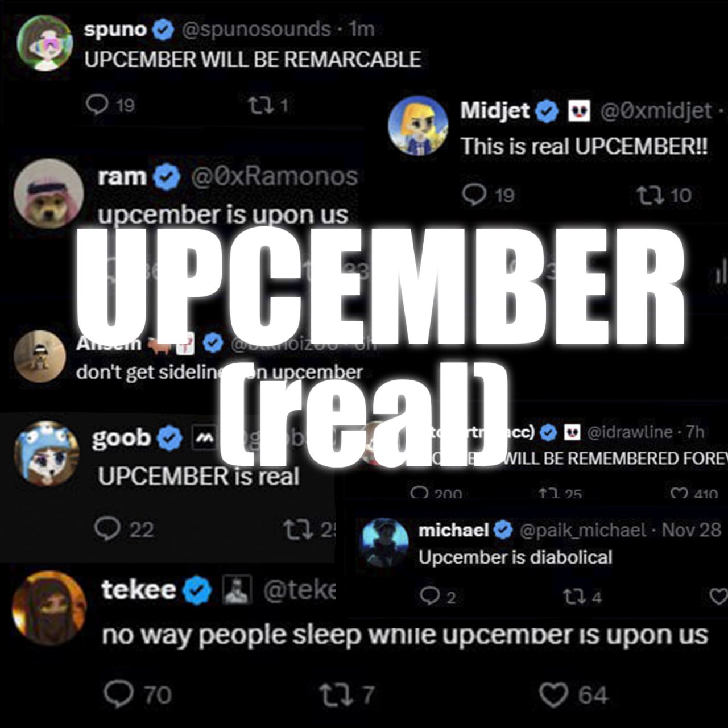Click reply icon on michael's tweet
Image resolution: width=728 pixels, height=728 pixels.
tap(429, 596)
